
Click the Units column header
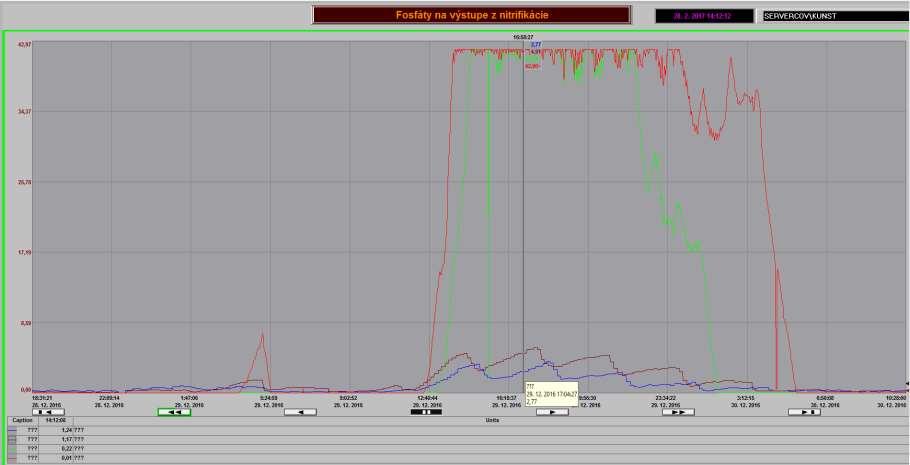[x=492, y=420]
